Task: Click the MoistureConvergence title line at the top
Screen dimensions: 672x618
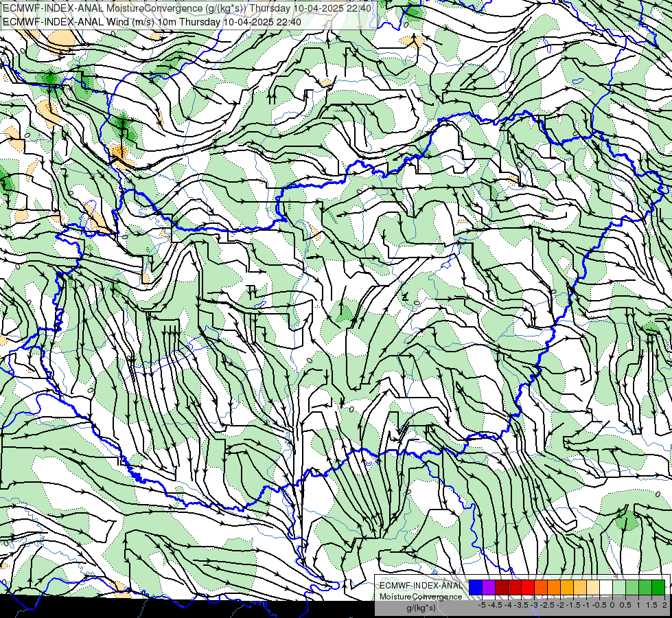Action: click(x=187, y=8)
